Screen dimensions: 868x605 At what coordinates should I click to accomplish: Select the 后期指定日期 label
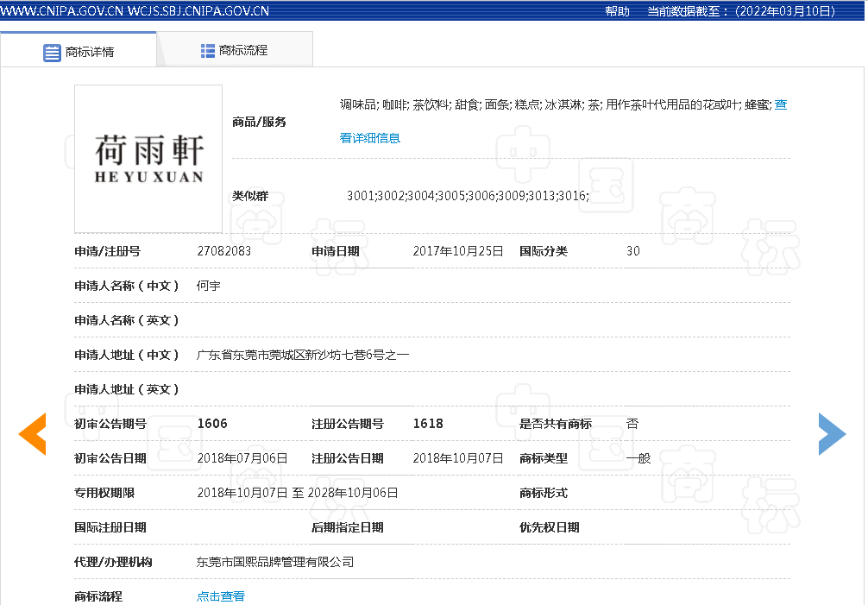click(348, 527)
